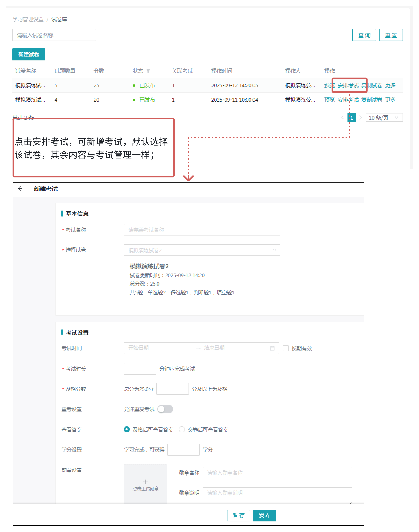Click page number 1 in the pagination
Image resolution: width=419 pixels, height=532 pixels.
click(352, 118)
